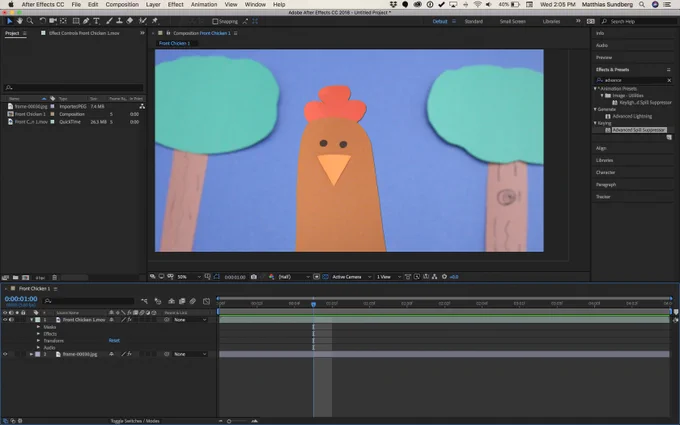Click the Reset link for Transform
The width and height of the screenshot is (680, 425).
click(114, 340)
